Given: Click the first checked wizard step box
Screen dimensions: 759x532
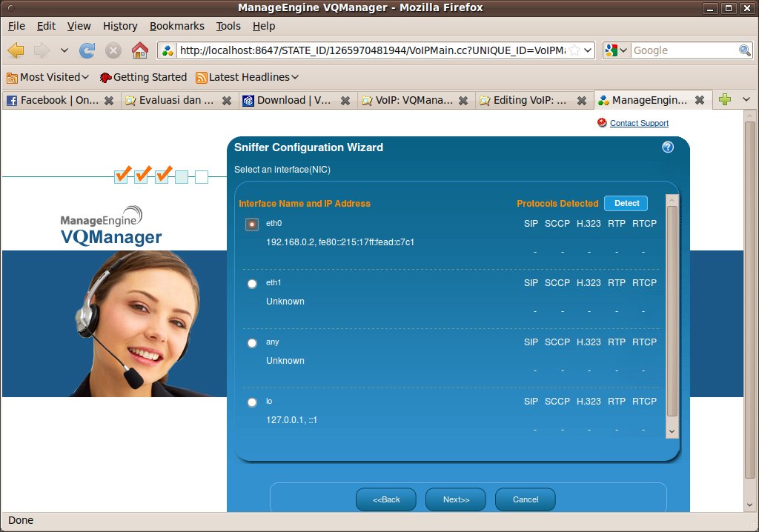Looking at the screenshot, I should pos(122,176).
